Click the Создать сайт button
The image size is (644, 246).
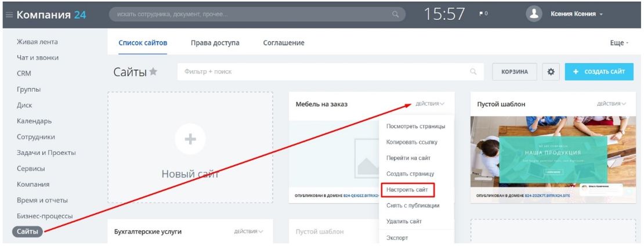point(599,71)
